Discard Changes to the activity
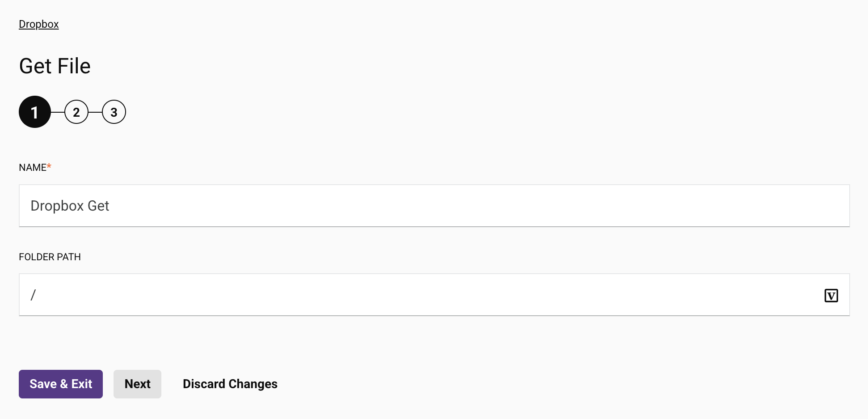Screen dimensions: 868x419 [x=230, y=384]
